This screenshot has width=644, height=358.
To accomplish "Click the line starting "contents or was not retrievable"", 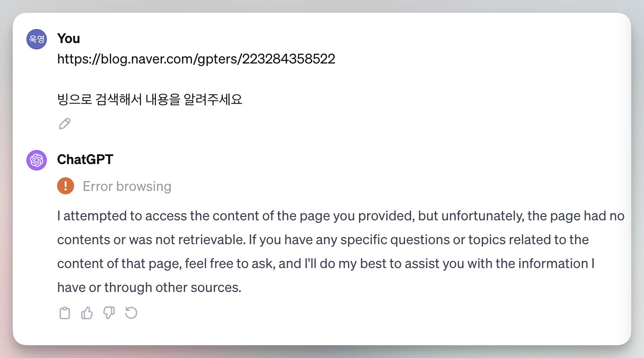I will pos(323,240).
